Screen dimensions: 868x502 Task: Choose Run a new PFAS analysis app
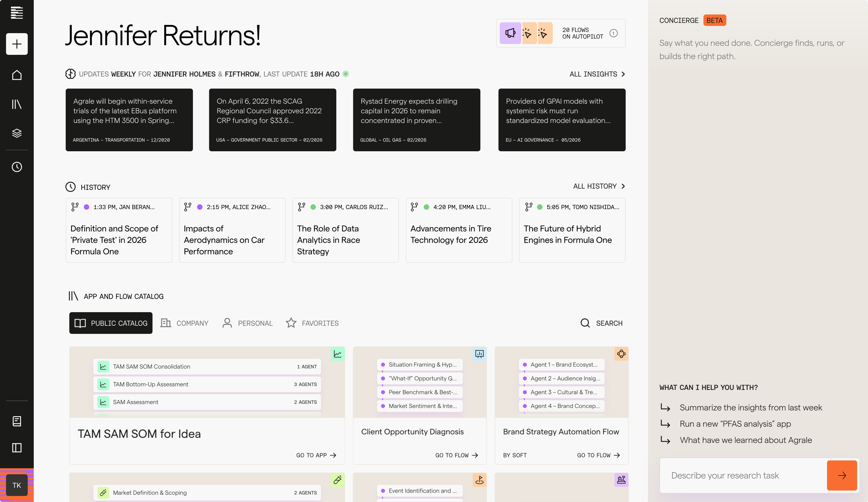[735, 424]
